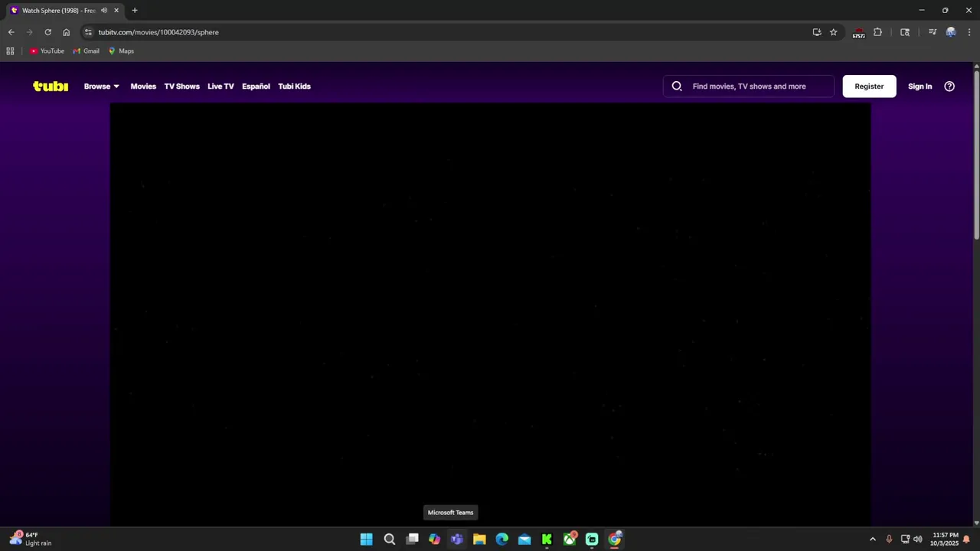Screen dimensions: 980x551
Task: Open the volume control in system tray
Action: pyautogui.click(x=917, y=540)
